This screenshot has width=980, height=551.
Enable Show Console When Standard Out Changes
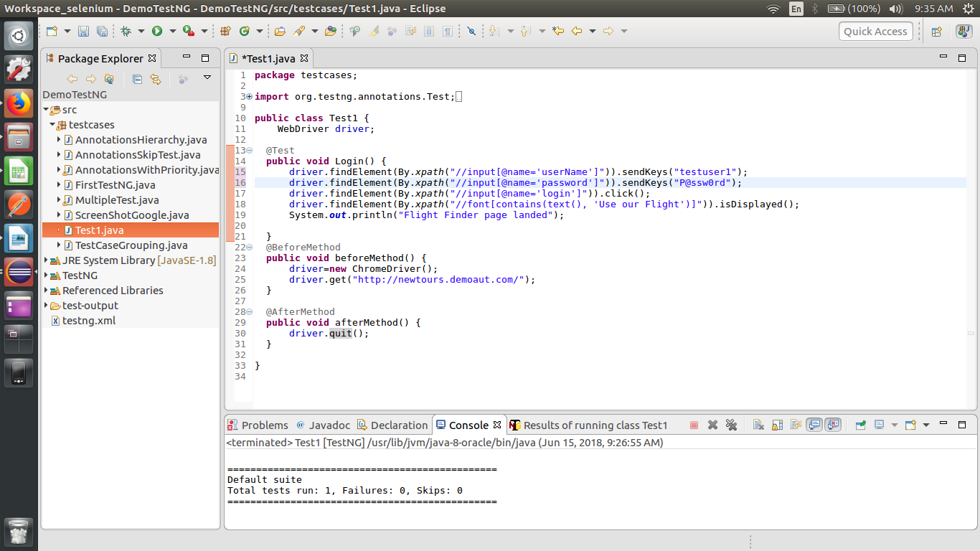click(813, 425)
